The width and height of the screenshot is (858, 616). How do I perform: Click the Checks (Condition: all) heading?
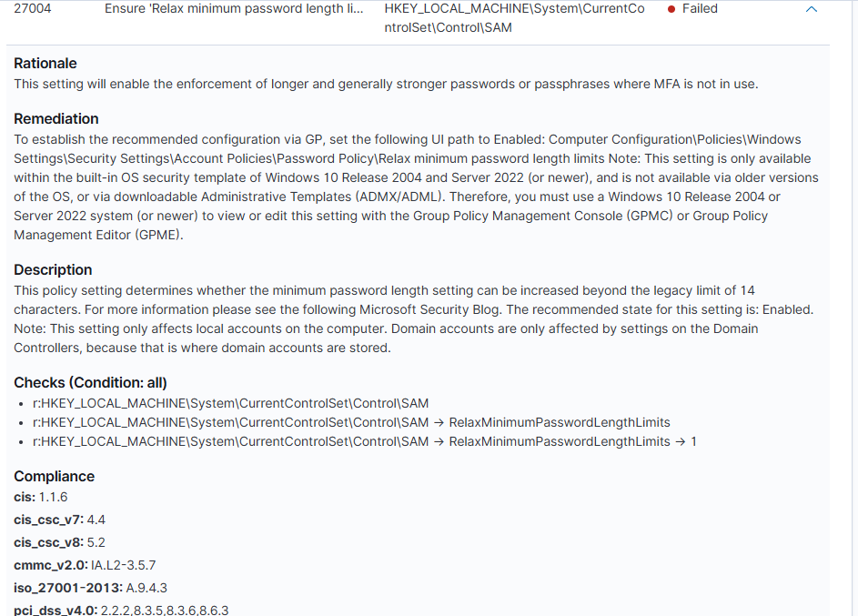click(x=90, y=383)
